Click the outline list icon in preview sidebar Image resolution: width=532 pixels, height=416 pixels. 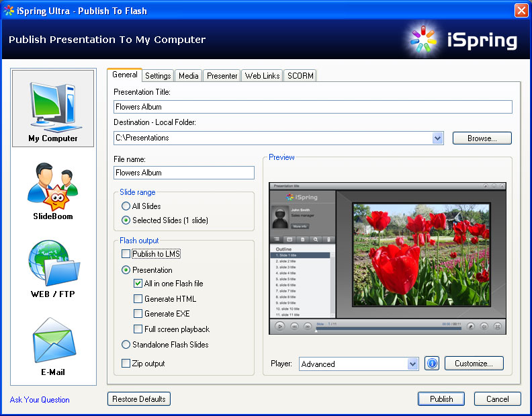tap(277, 239)
